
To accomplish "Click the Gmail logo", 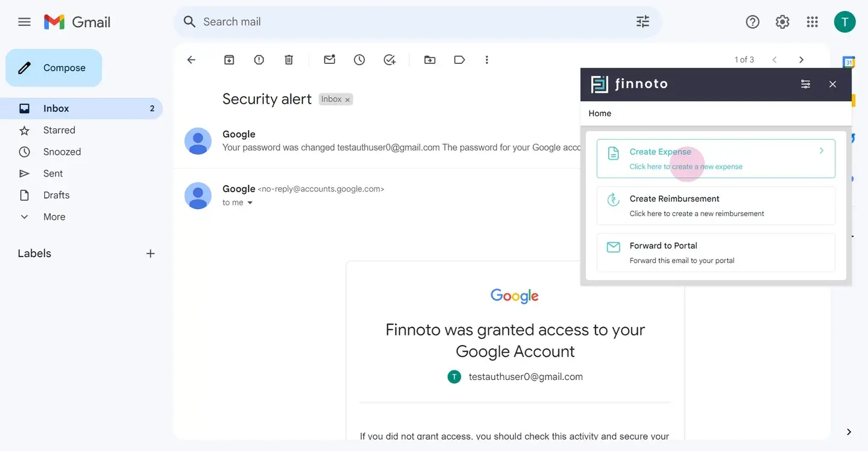I will [x=77, y=22].
